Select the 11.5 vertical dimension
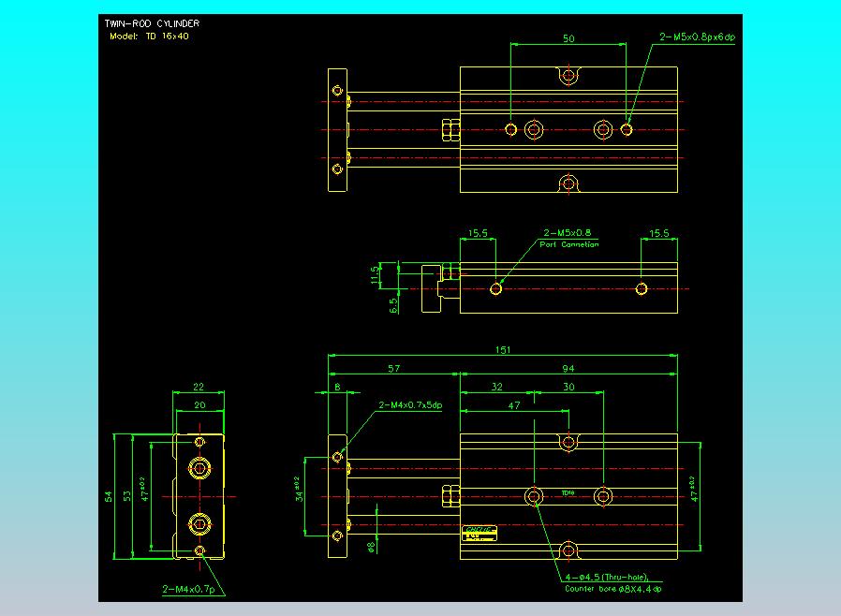 click(375, 274)
